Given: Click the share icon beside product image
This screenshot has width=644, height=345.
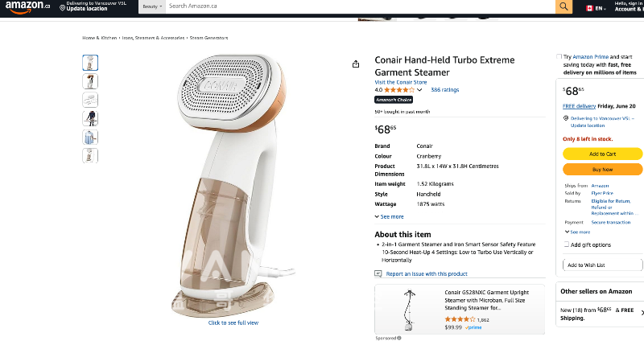Looking at the screenshot, I should (356, 64).
